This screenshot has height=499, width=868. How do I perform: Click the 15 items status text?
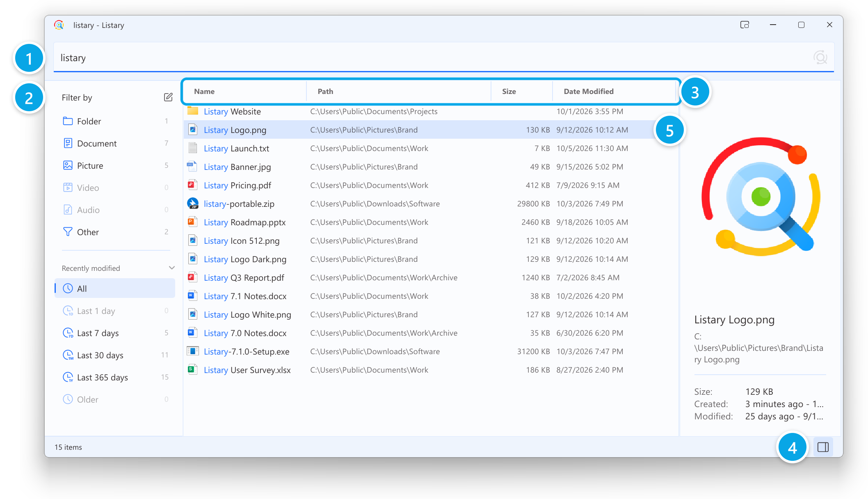69,447
